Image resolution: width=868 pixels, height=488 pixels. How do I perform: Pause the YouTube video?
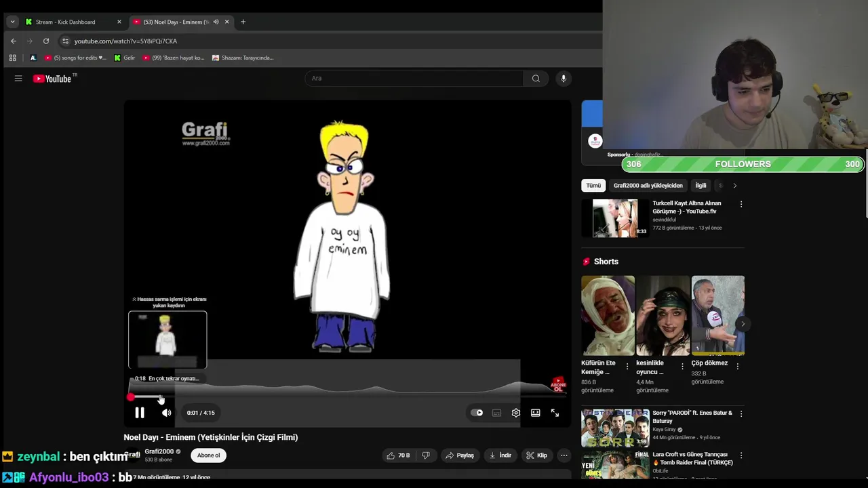pyautogui.click(x=140, y=413)
